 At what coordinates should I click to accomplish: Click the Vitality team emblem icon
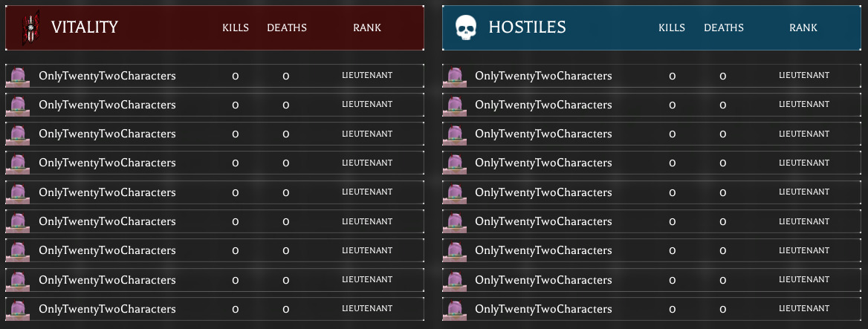(30, 27)
